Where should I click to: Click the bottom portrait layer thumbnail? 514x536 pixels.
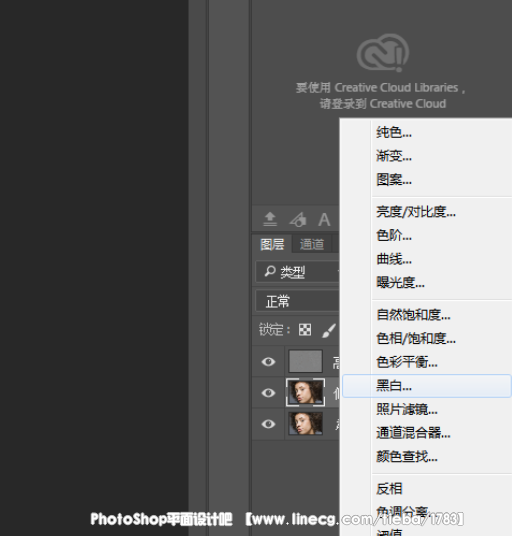tap(305, 424)
